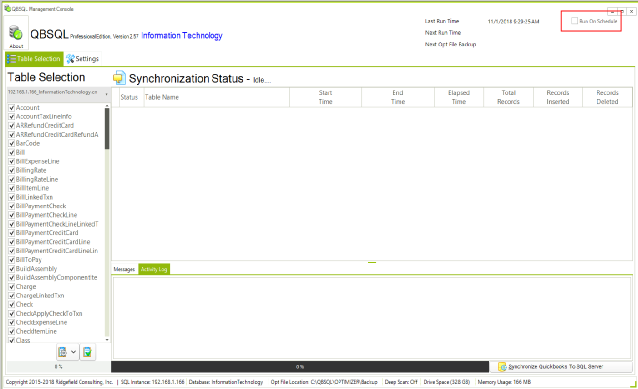Click the Records Deleted column header
Screen dimensions: 638x389
(607, 97)
